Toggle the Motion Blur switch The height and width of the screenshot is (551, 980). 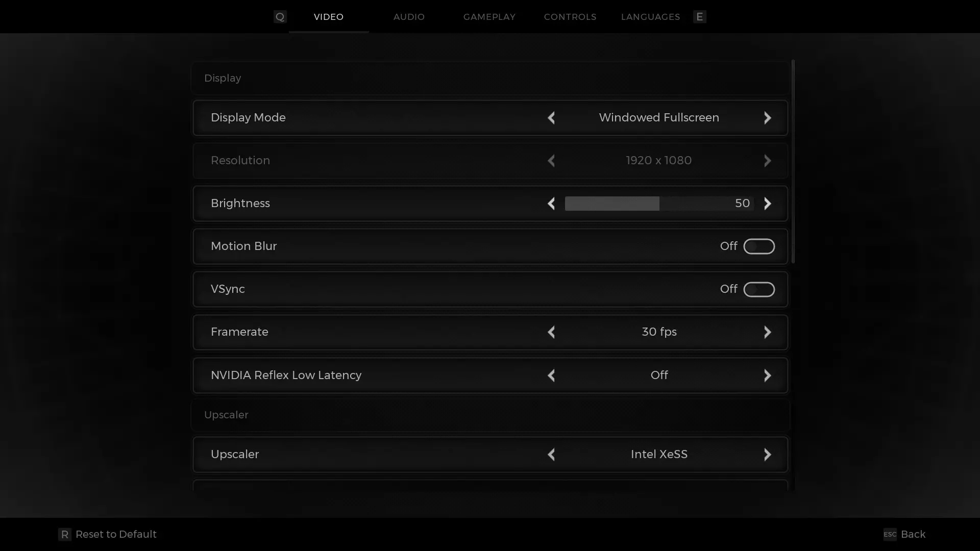click(758, 246)
